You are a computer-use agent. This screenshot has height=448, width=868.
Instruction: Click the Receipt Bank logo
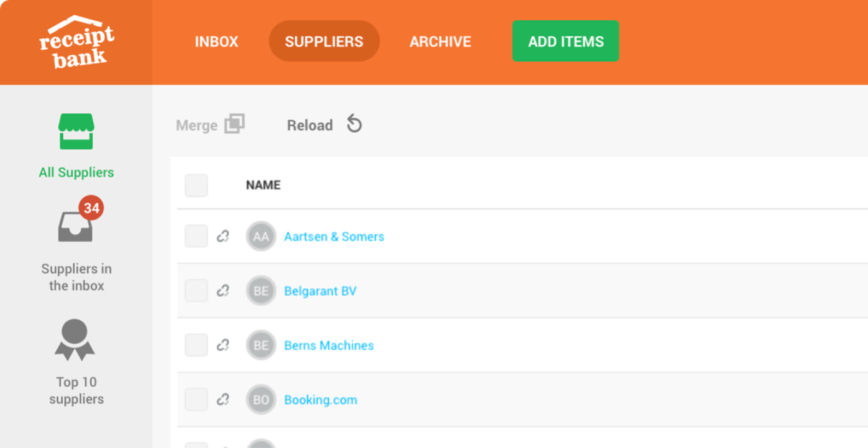point(76,42)
